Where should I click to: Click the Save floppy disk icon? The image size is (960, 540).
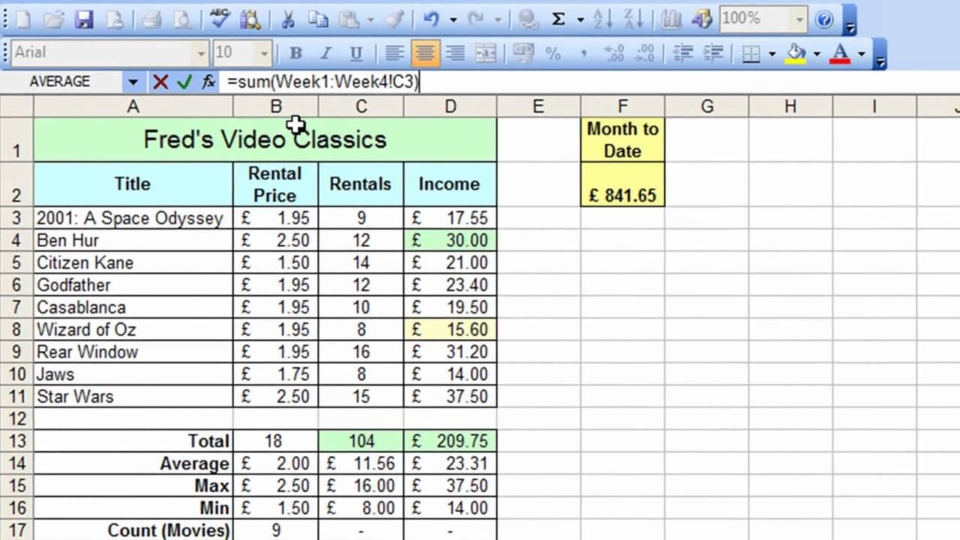[x=84, y=19]
